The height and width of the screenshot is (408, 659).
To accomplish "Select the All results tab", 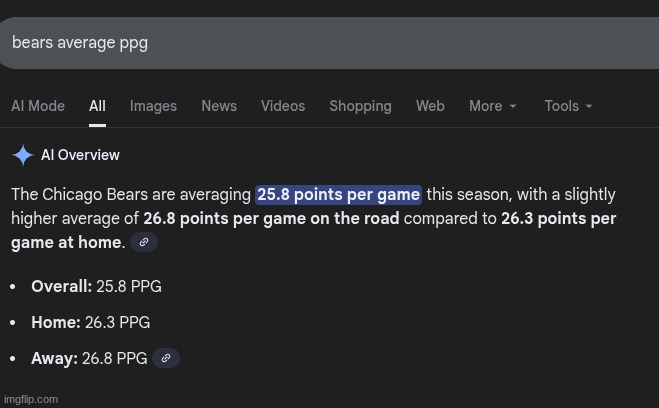I will tap(97, 106).
